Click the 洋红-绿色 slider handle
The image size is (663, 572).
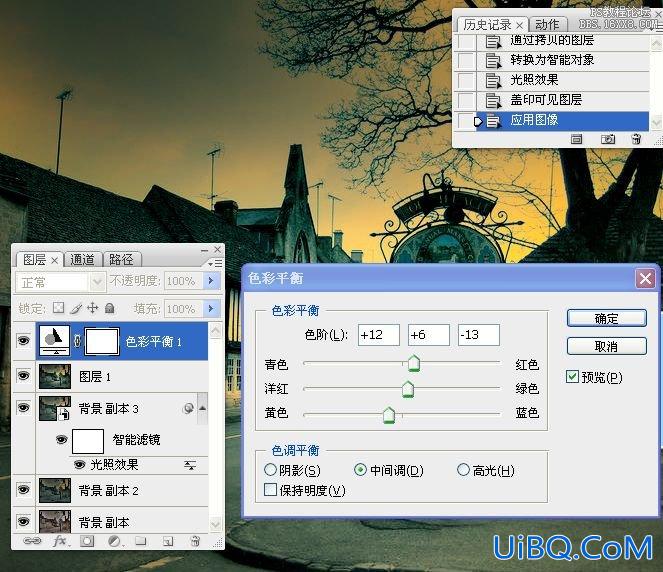(x=408, y=389)
